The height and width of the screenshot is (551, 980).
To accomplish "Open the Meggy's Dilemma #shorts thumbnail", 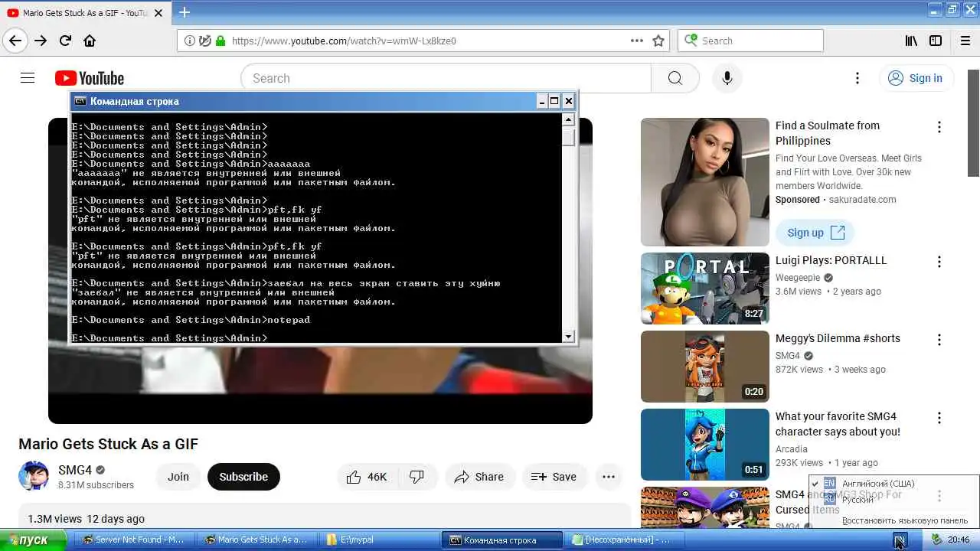I will coord(705,367).
